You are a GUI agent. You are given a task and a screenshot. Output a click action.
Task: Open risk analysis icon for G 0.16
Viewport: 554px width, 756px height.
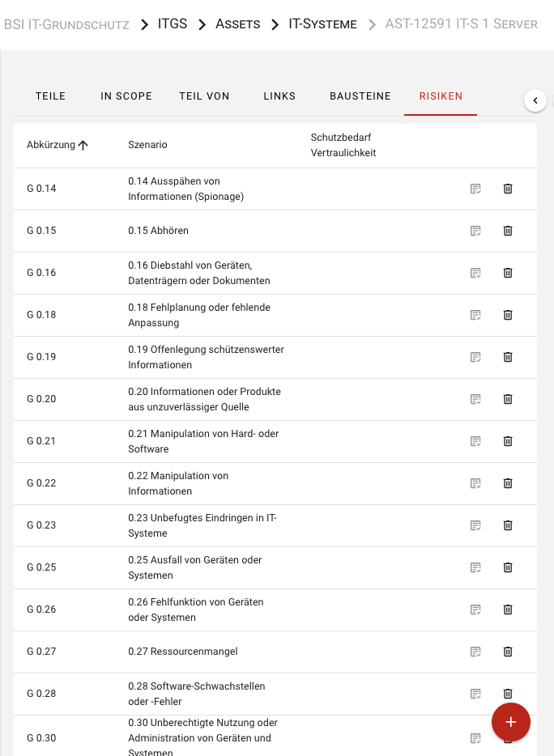click(475, 273)
